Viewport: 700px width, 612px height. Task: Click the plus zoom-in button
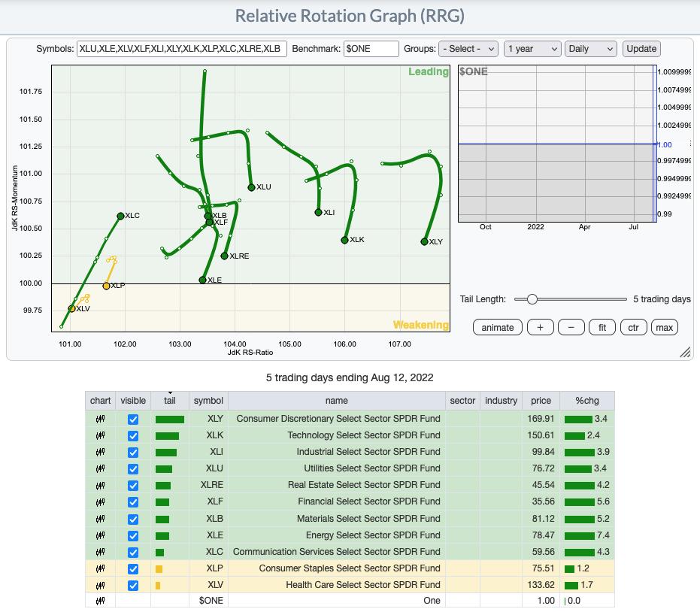point(540,327)
